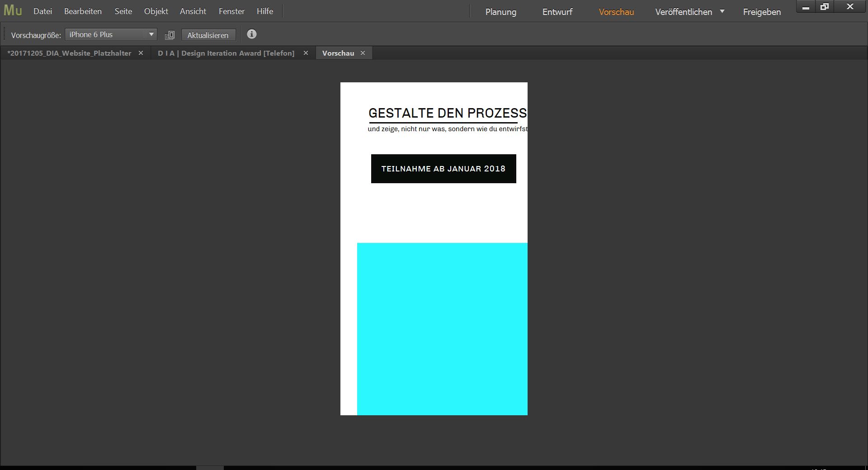Open the Datei menu
The width and height of the screenshot is (868, 470).
(42, 11)
